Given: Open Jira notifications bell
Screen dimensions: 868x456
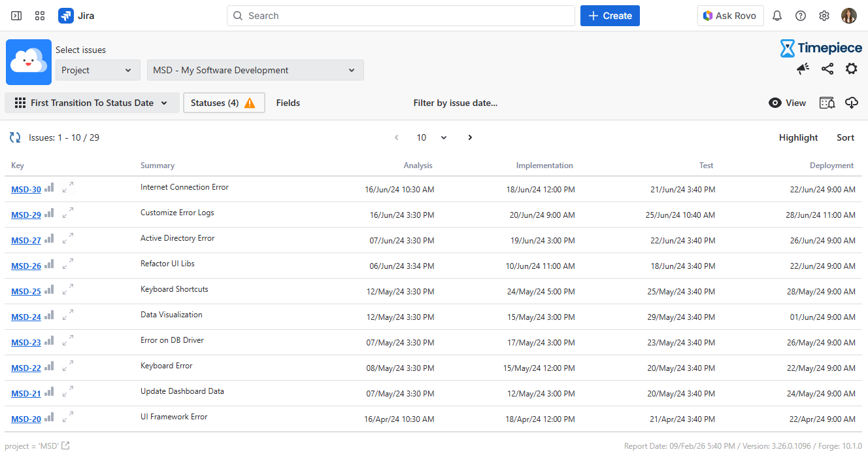Looking at the screenshot, I should click(x=777, y=16).
